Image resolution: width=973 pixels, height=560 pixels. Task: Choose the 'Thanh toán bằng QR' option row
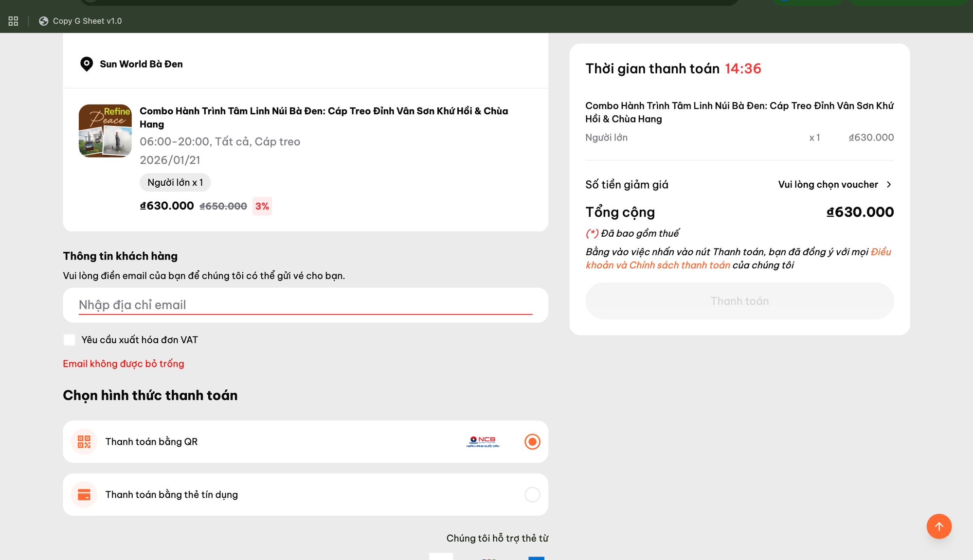(151, 441)
